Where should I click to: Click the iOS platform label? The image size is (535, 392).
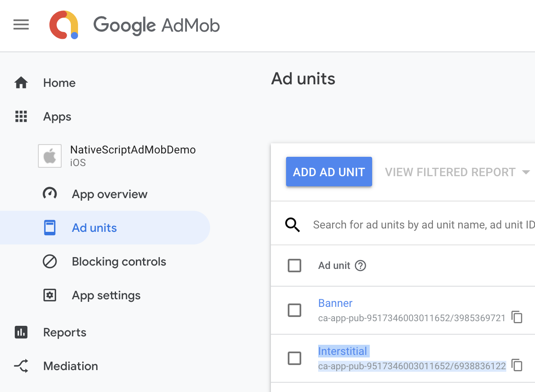78,163
